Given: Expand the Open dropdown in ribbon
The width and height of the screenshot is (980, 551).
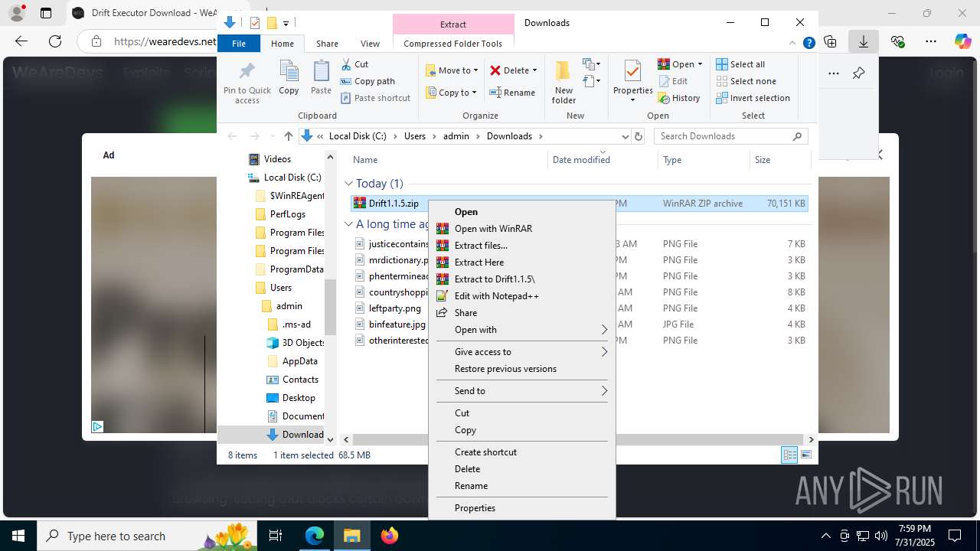Looking at the screenshot, I should [x=700, y=64].
